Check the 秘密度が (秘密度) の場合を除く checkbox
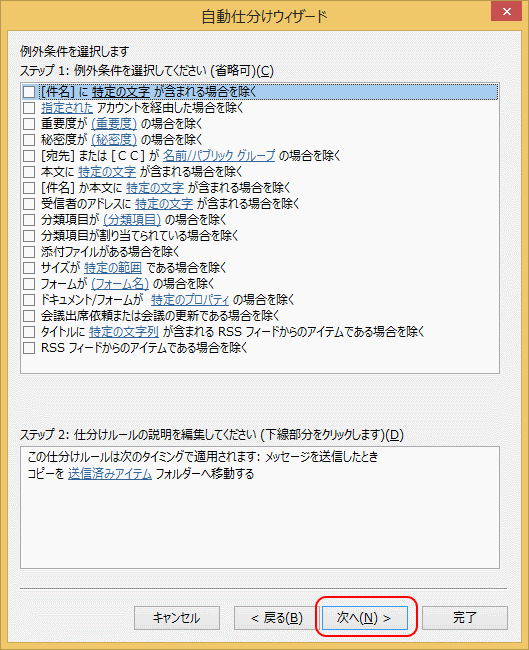The image size is (529, 650). [29, 140]
